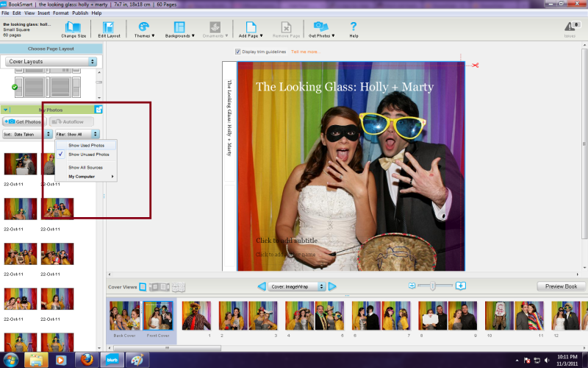Open Windows Media Player from taskbar

[x=61, y=360]
